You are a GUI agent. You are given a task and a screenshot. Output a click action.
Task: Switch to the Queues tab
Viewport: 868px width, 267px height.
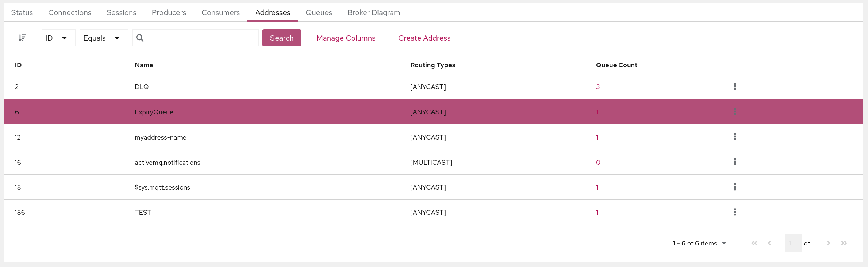click(x=319, y=12)
